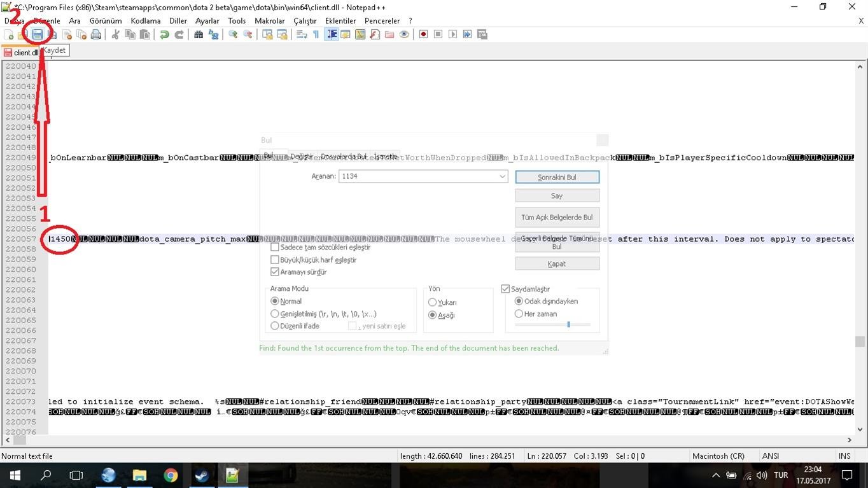
Task: Click the Cut scissors icon
Action: 115,34
